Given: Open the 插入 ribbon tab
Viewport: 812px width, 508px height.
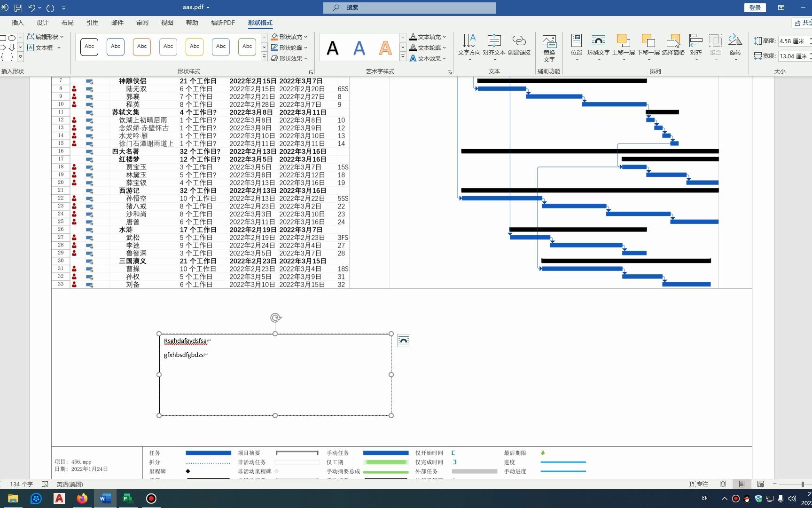Looking at the screenshot, I should click(x=17, y=23).
